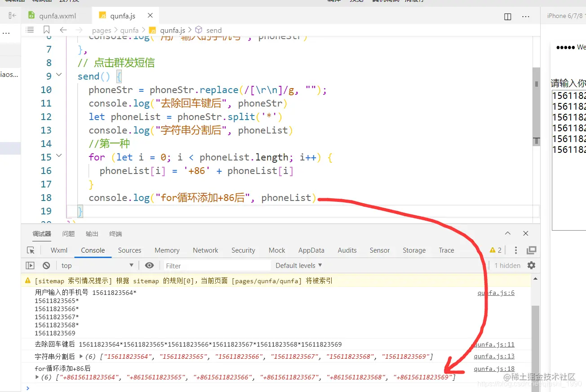Open the Sensor devtools tab
586x392 pixels.
[380, 250]
